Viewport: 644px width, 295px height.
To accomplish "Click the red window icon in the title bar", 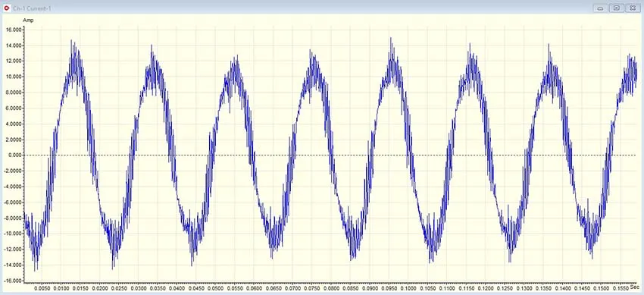I will click(x=7, y=8).
